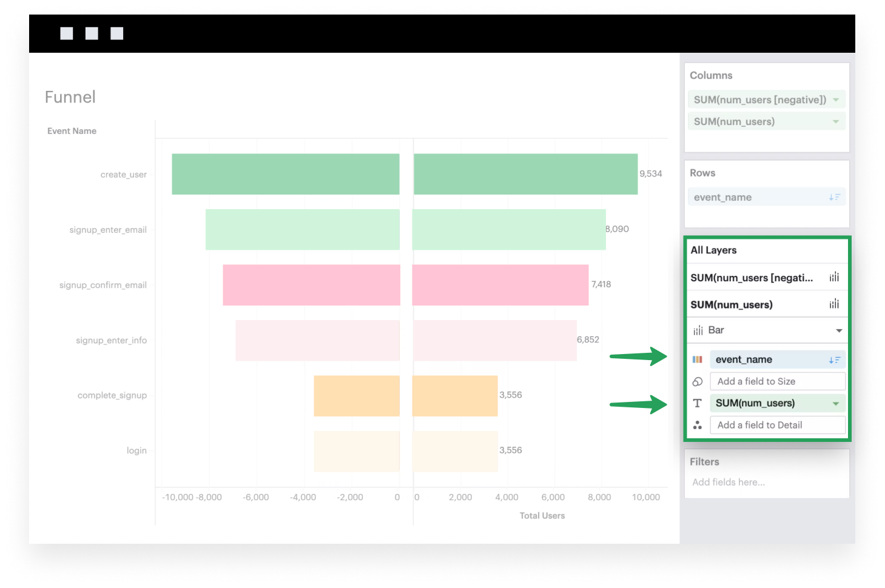Open dropdown arrow on Label SUM(num_users) field
This screenshot has height=588, width=885.
coord(836,403)
